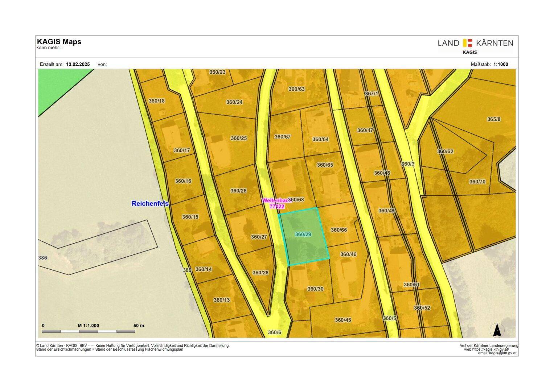Click the KAGIS Maps title
This screenshot has width=554, height=392.
[59, 42]
